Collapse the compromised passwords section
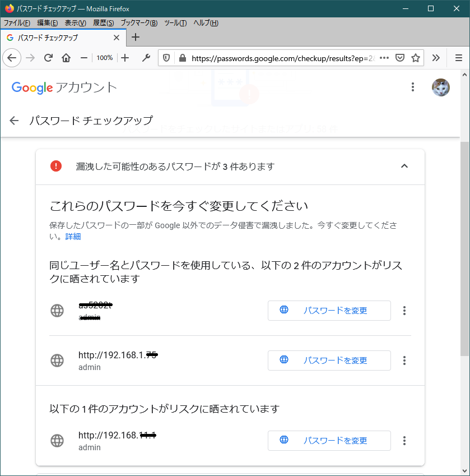The height and width of the screenshot is (476, 470). (x=404, y=166)
